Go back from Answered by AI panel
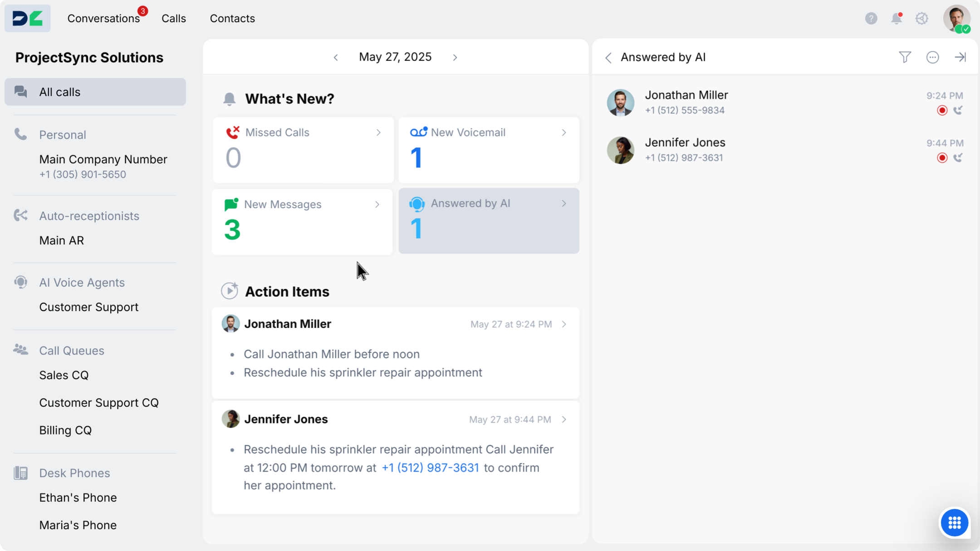This screenshot has width=980, height=551. (608, 58)
